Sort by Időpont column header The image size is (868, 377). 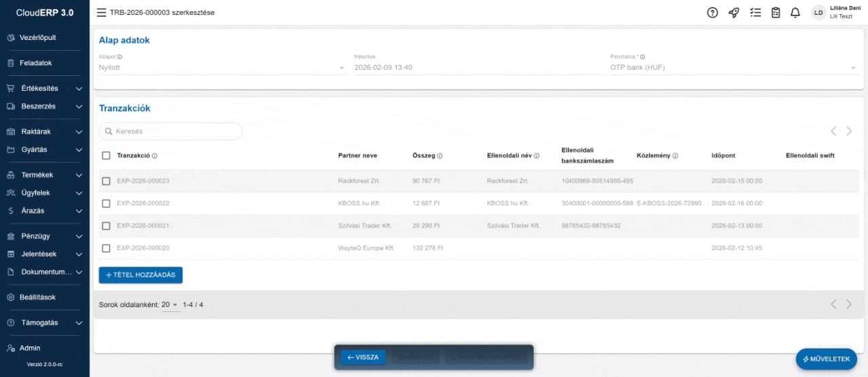[724, 156]
